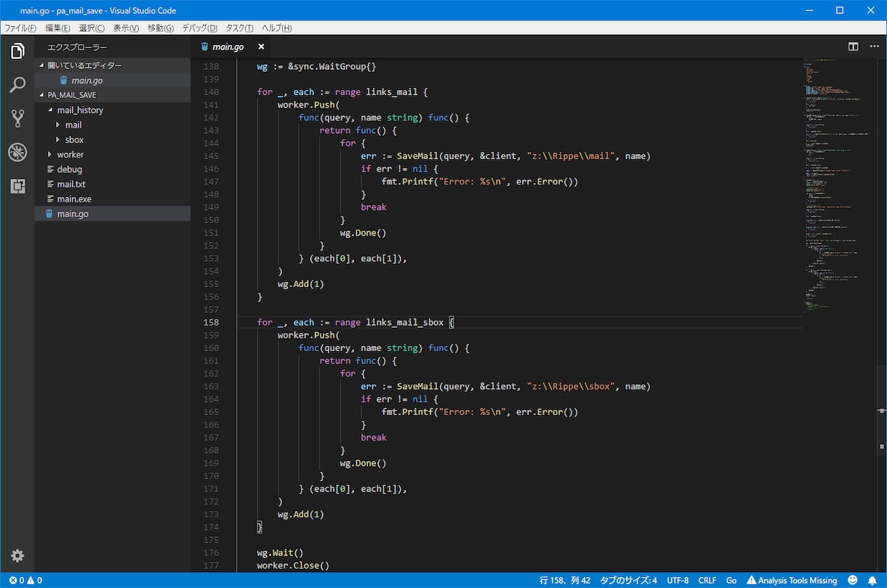Close the main.go editor tab
The image size is (887, 588).
pyautogui.click(x=261, y=47)
